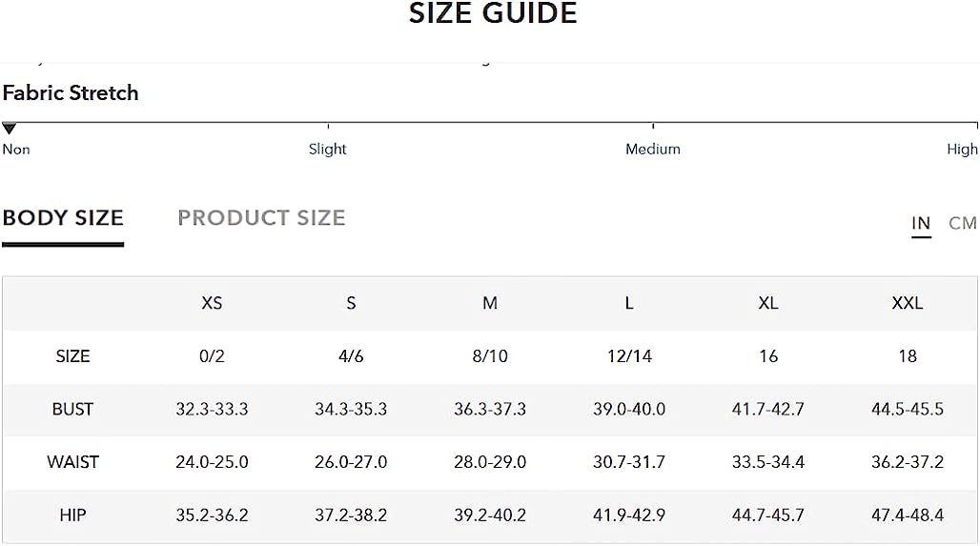Image resolution: width=980 pixels, height=546 pixels.
Task: Click the HIP row label
Action: pyautogui.click(x=72, y=516)
